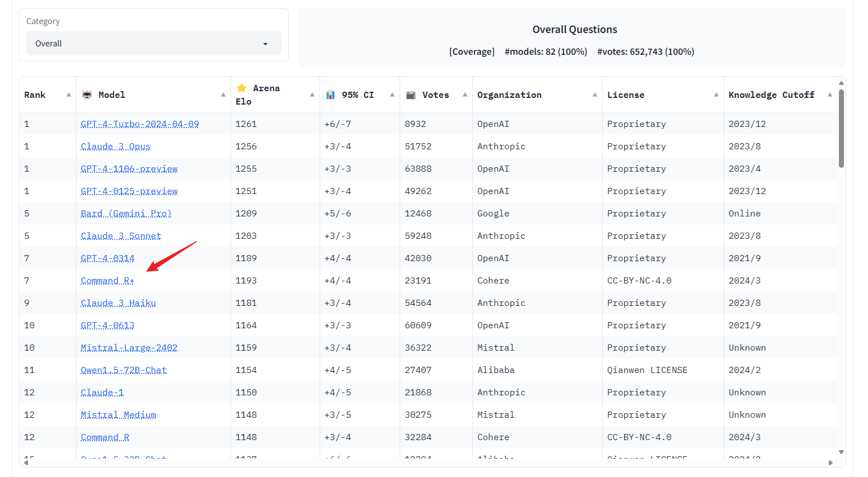
Task: Click horizontal scroll left arrow
Action: pyautogui.click(x=26, y=462)
